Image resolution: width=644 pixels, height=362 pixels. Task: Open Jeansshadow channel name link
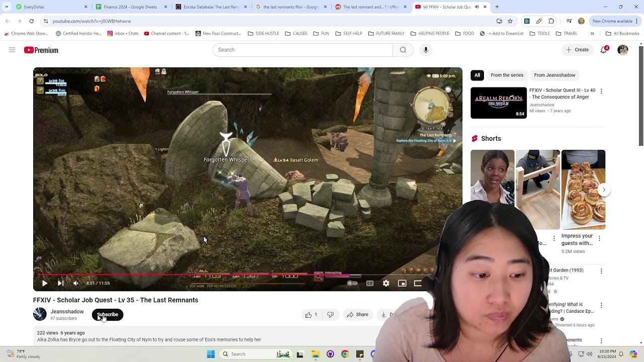coord(67,312)
